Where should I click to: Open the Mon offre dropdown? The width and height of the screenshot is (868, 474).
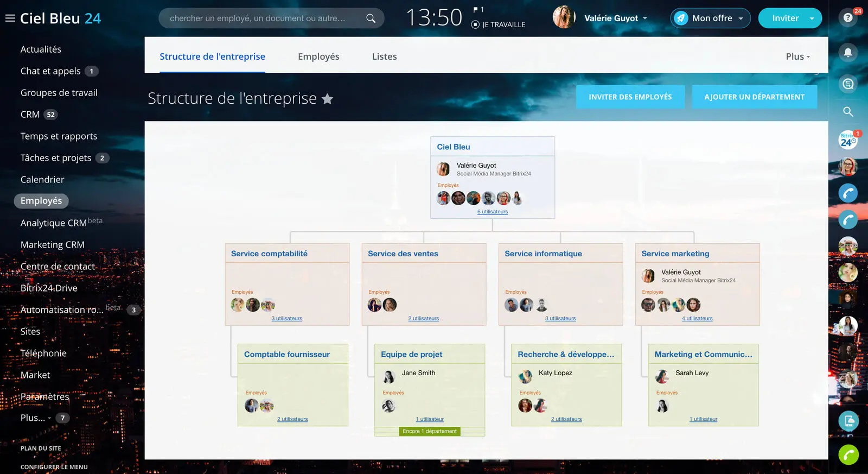coord(711,18)
